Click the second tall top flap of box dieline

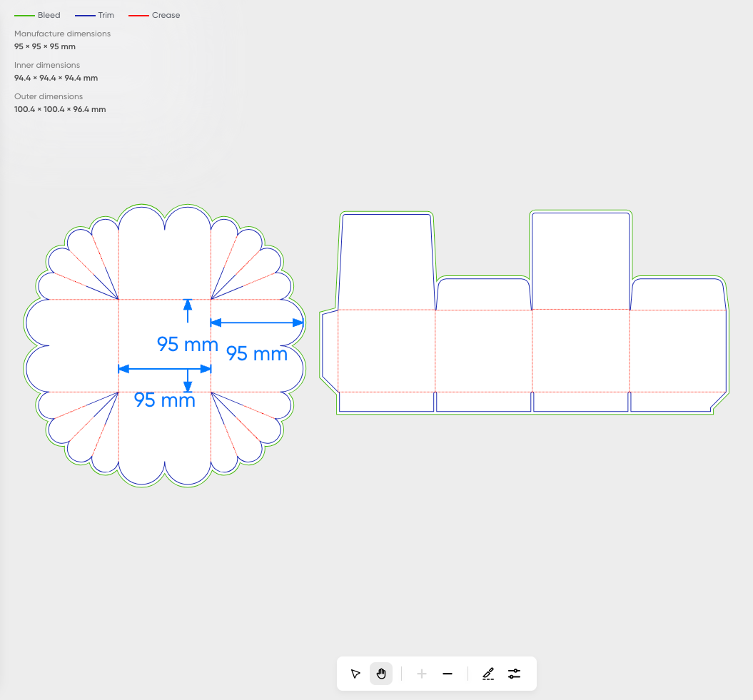pyautogui.click(x=580, y=260)
